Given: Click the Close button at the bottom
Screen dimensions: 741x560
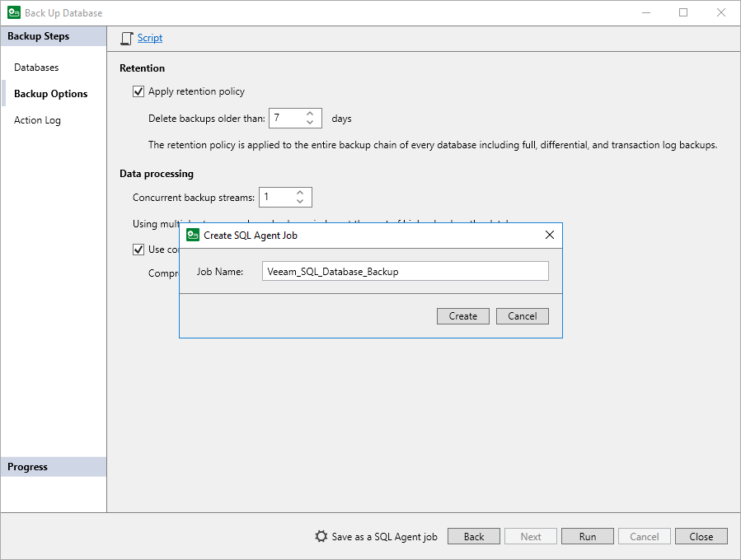Looking at the screenshot, I should pos(701,536).
